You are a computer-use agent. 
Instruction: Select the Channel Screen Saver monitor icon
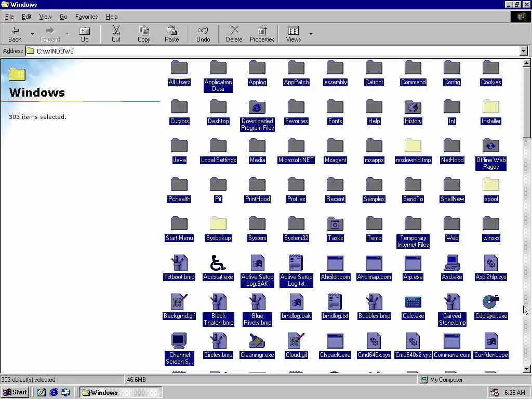[179, 341]
